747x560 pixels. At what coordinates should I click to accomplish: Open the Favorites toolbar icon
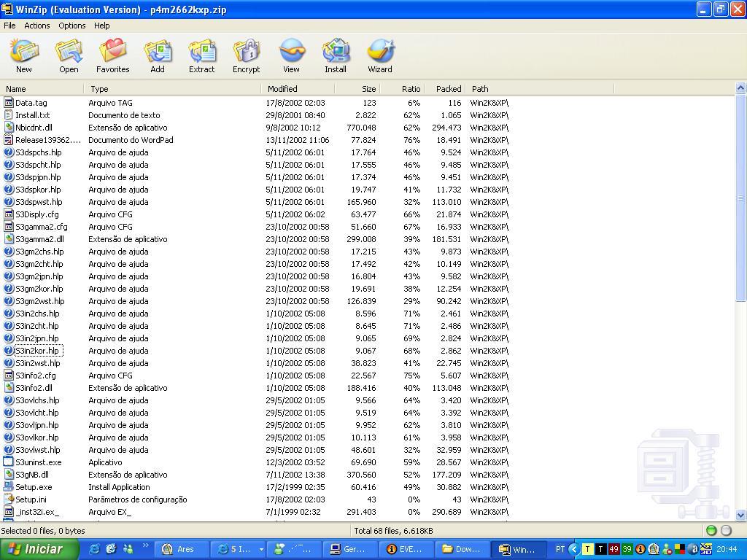click(113, 55)
